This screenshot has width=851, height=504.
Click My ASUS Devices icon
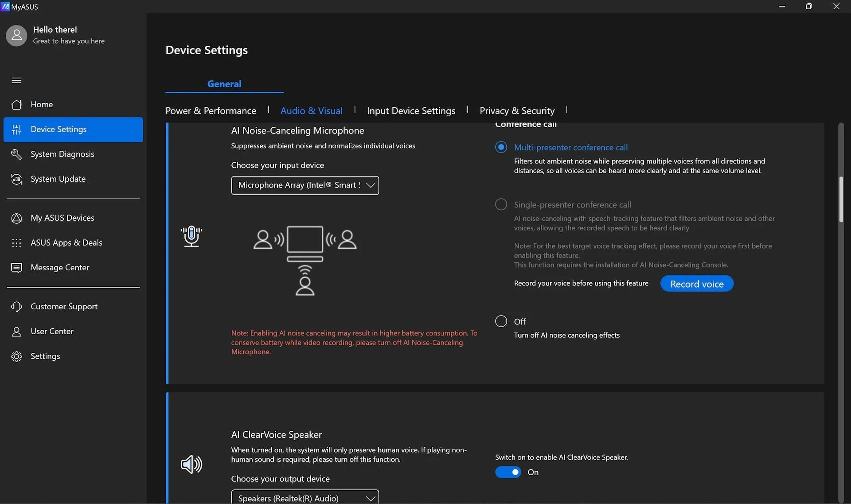pyautogui.click(x=16, y=218)
